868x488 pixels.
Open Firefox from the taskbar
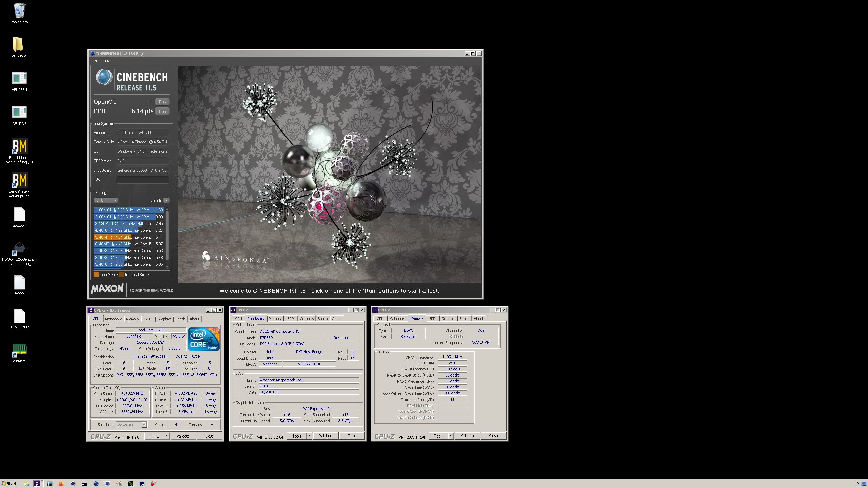[61, 484]
